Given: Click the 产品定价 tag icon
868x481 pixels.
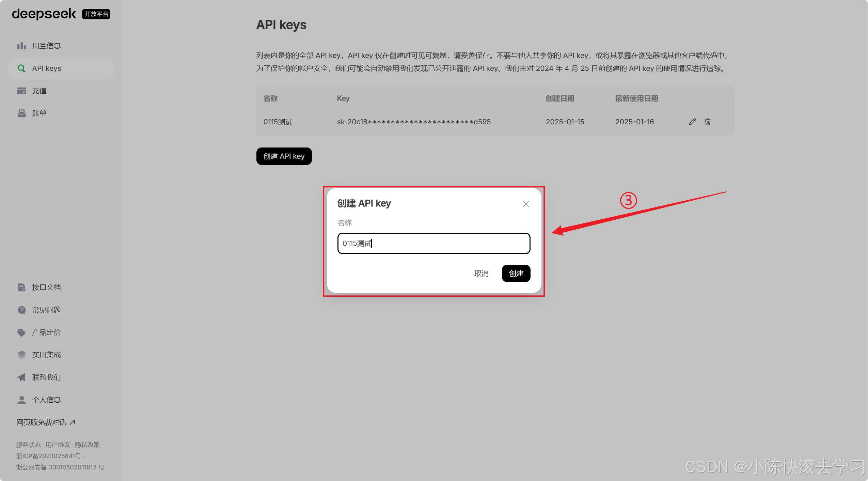Looking at the screenshot, I should pyautogui.click(x=21, y=332).
